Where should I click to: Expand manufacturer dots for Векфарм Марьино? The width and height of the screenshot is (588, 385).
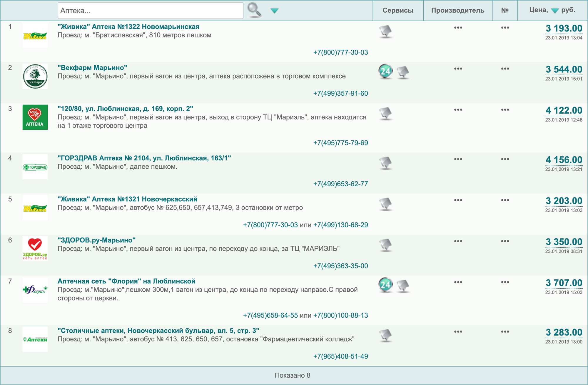coord(458,69)
